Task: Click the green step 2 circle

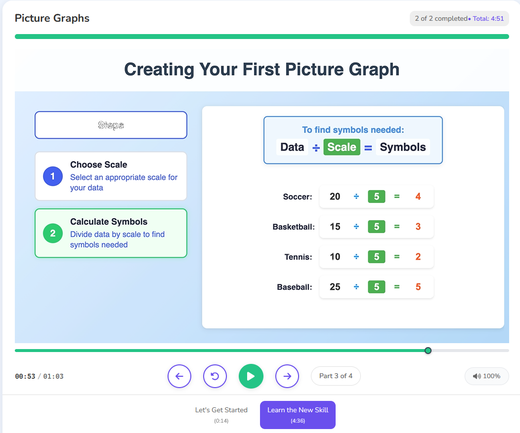Action: click(53, 233)
